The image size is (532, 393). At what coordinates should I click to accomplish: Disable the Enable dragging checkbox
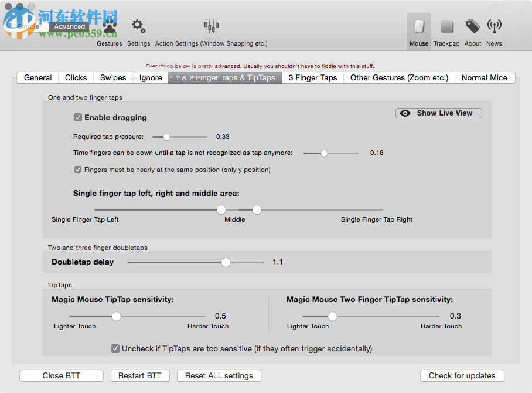click(78, 117)
